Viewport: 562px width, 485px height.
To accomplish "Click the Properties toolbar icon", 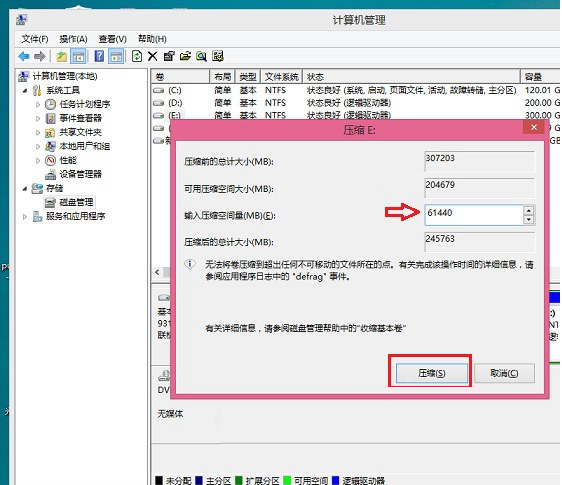I will tap(168, 56).
